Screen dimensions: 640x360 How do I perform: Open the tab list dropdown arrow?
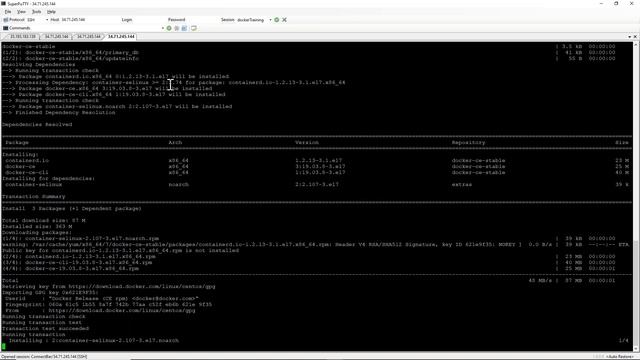[629, 37]
